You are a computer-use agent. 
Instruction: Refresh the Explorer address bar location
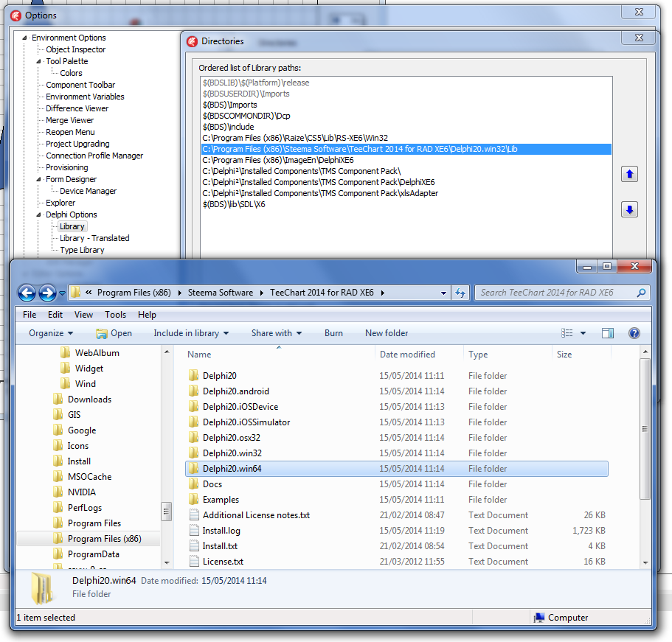coord(460,293)
